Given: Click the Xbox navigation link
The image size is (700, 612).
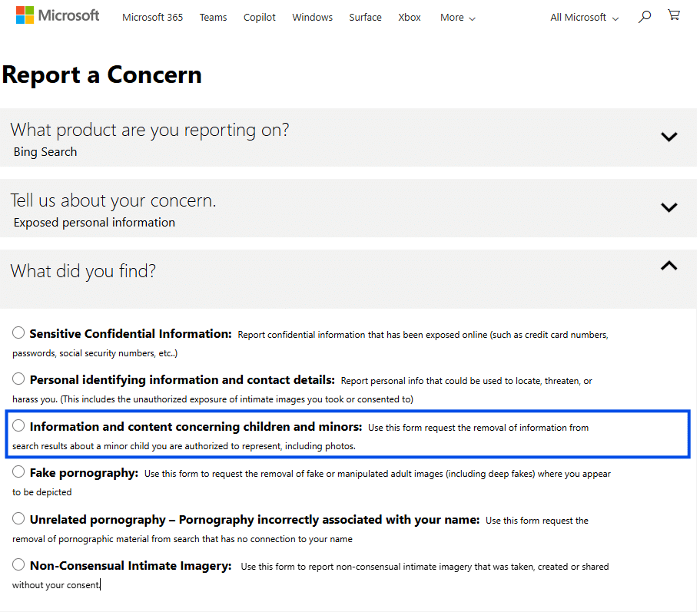Looking at the screenshot, I should (410, 18).
